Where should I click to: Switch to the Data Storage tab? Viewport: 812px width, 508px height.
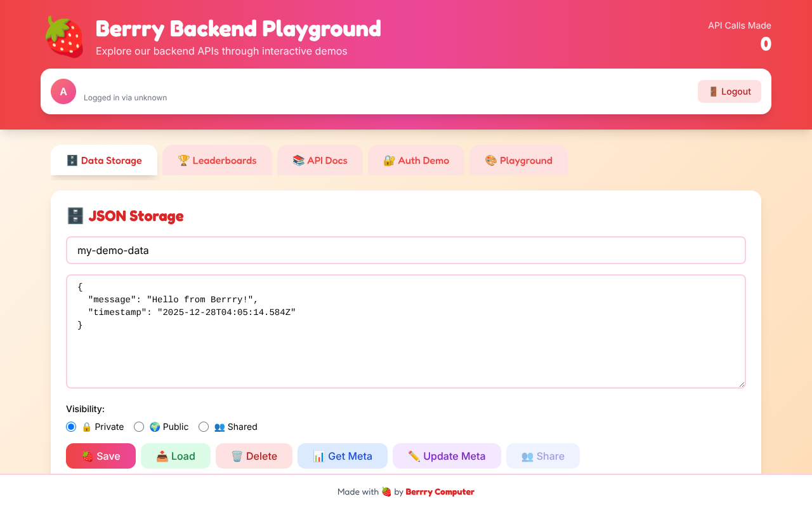[x=103, y=160]
